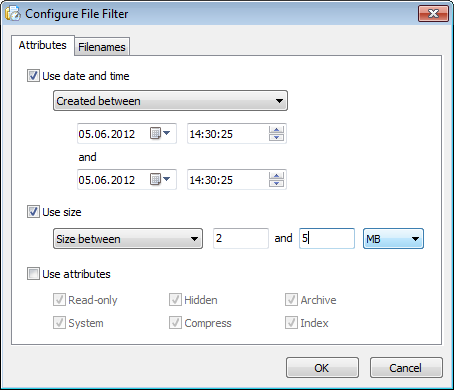Close the Configure File Filter dialog

pos(433,14)
